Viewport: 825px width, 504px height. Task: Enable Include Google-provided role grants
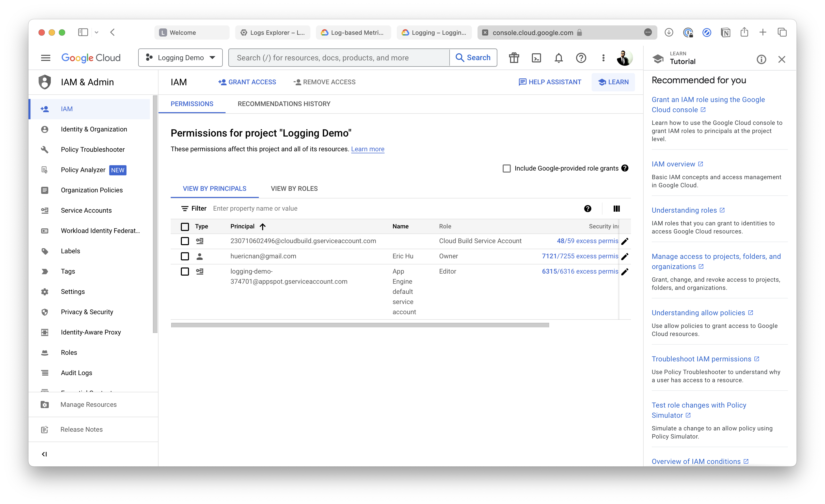(506, 168)
